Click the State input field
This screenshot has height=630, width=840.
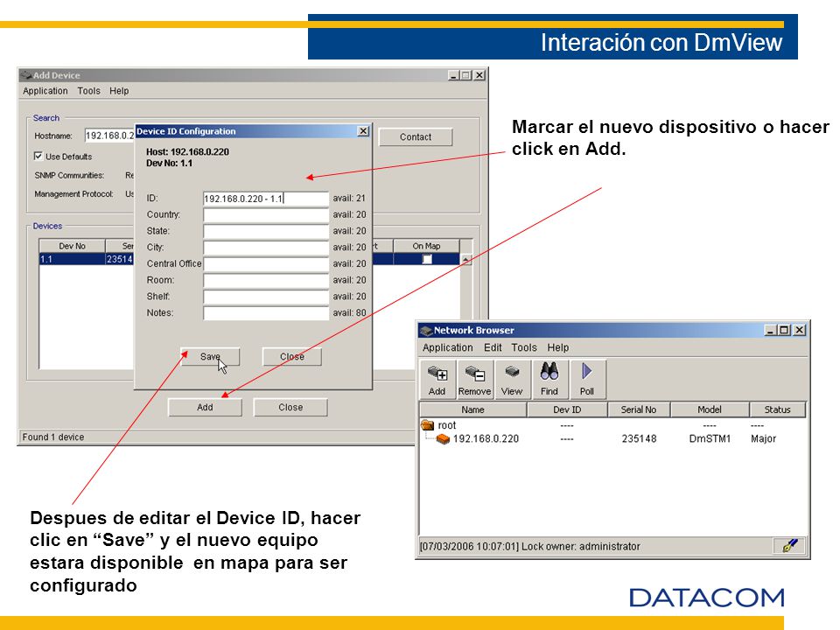tap(266, 231)
